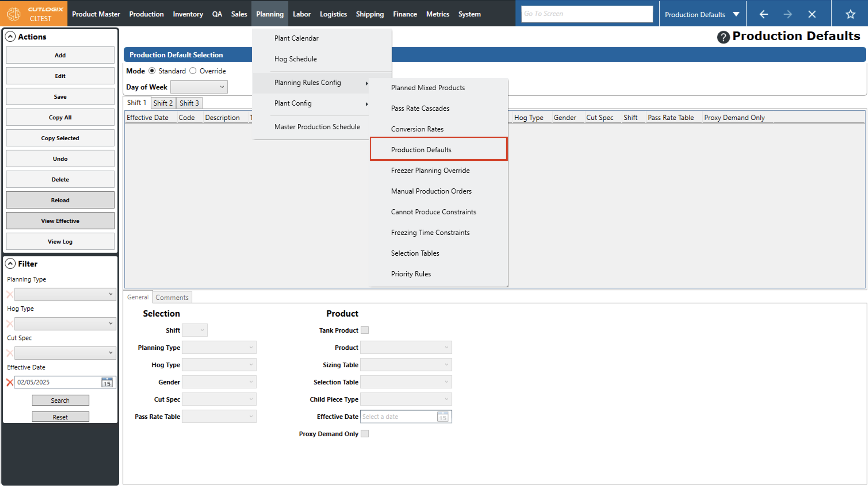Viewport: 868px width, 486px height.
Task: Click the forward arrow navigation icon
Action: coord(787,14)
